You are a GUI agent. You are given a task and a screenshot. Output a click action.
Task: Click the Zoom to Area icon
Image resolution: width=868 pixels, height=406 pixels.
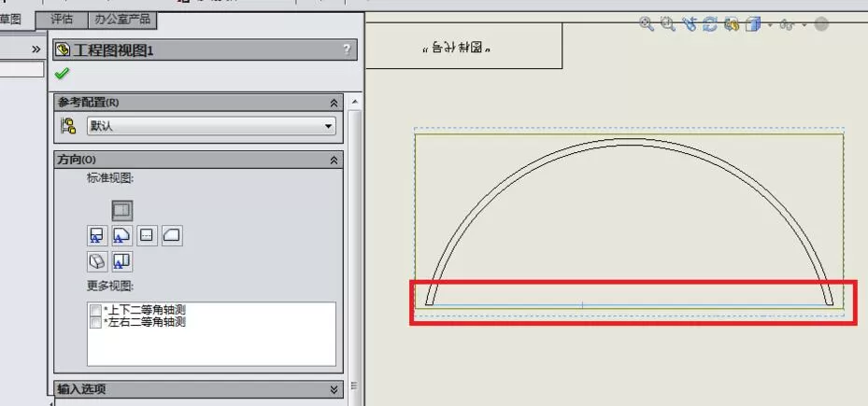click(x=668, y=23)
